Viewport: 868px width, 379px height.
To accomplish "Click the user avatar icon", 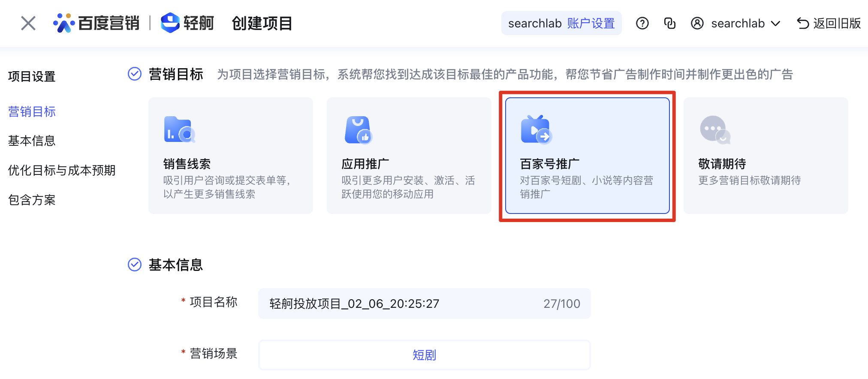I will pyautogui.click(x=697, y=23).
